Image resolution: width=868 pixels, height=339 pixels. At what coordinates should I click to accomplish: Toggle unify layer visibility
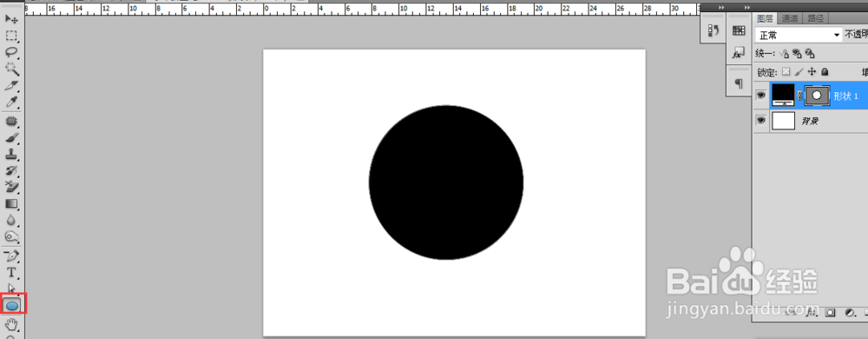pyautogui.click(x=797, y=54)
